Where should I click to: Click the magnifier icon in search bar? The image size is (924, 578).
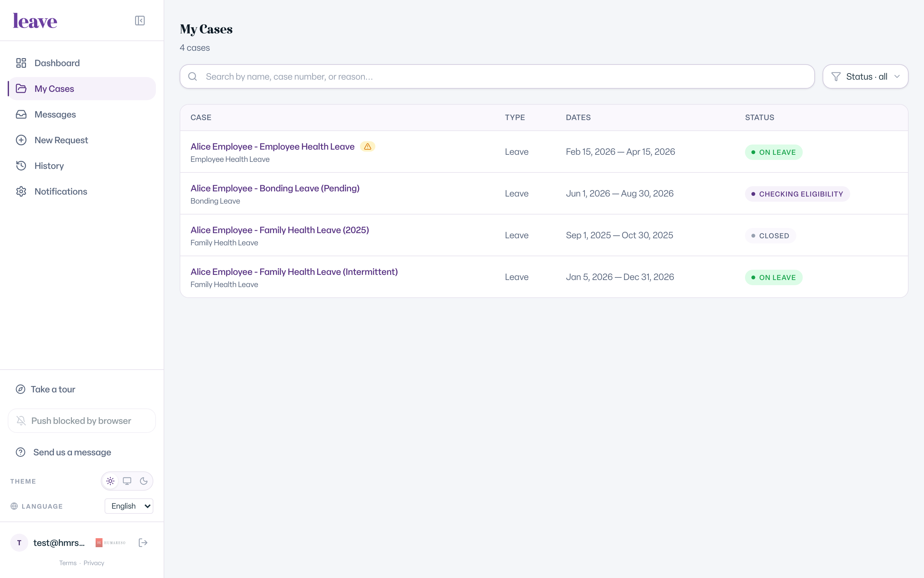coord(193,76)
